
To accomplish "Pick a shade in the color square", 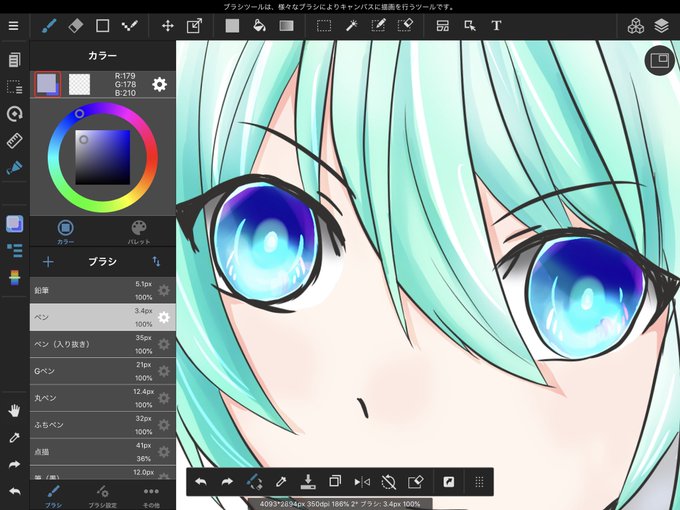I will click(x=103, y=157).
